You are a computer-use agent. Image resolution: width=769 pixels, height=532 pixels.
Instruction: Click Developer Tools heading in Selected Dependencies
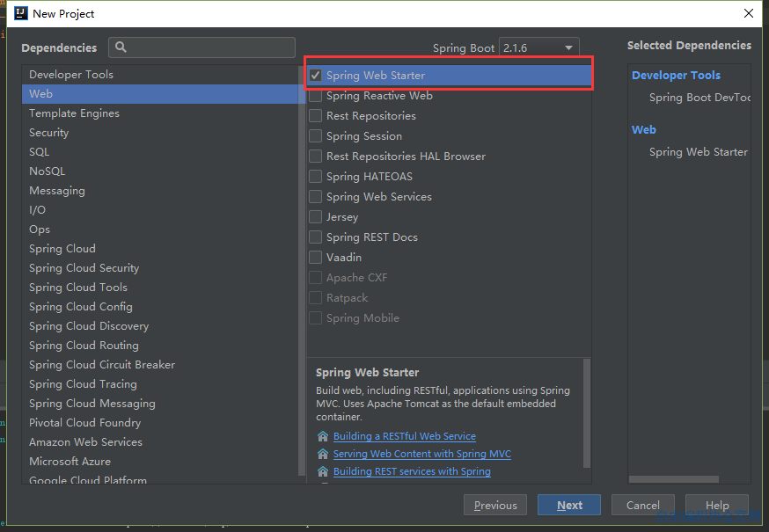pos(676,75)
